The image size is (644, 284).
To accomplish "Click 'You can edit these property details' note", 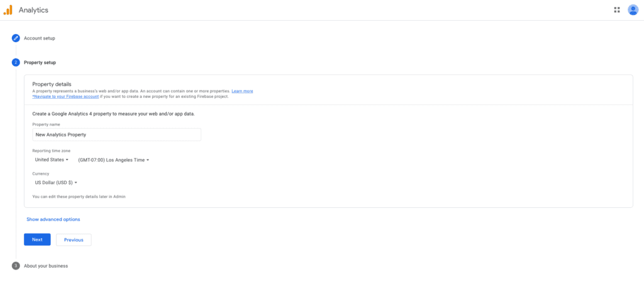I will click(79, 197).
